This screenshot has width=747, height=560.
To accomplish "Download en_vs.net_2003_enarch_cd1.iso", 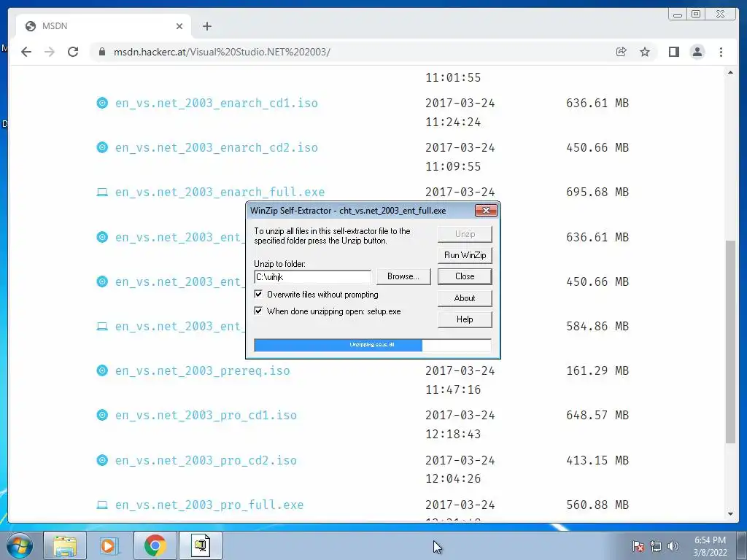I will (216, 104).
